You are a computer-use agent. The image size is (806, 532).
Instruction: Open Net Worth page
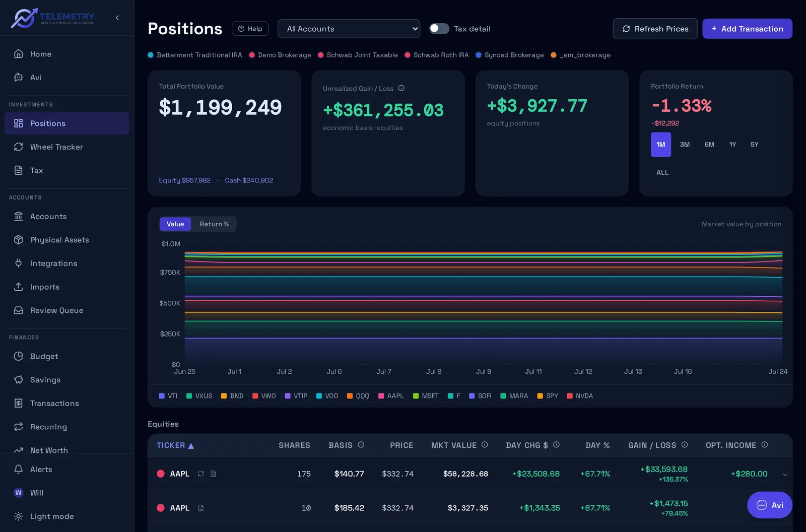(x=66, y=448)
